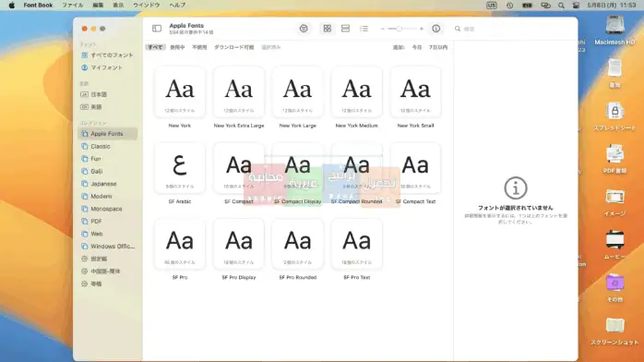644x362 pixels.
Task: Select the SF Pro Rounded font
Action: (x=297, y=244)
